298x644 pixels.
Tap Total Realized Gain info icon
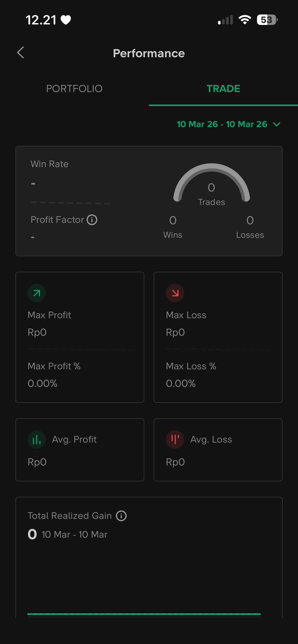121,516
